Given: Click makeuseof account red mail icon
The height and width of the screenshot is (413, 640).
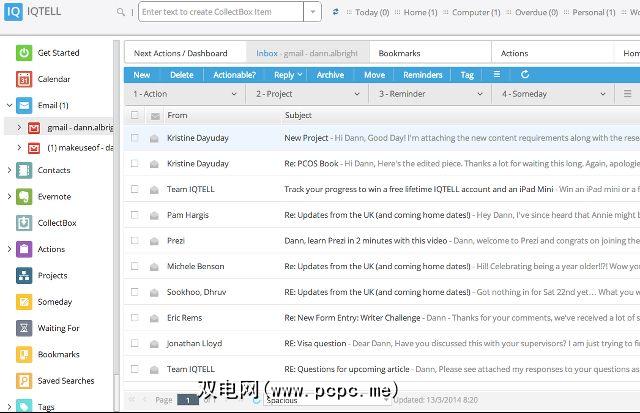Looking at the screenshot, I should coord(34,148).
